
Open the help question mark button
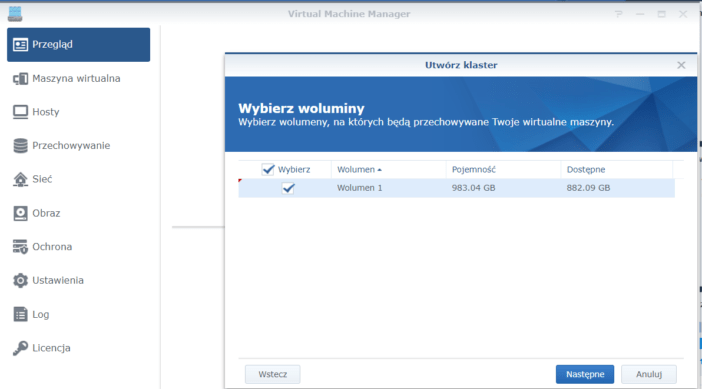[619, 14]
